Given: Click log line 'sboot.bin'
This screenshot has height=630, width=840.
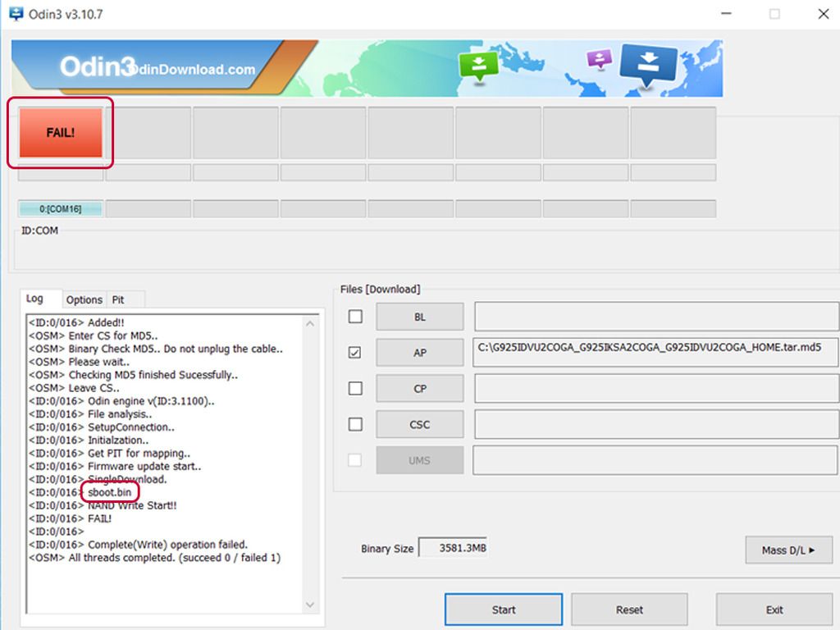Looking at the screenshot, I should [109, 492].
